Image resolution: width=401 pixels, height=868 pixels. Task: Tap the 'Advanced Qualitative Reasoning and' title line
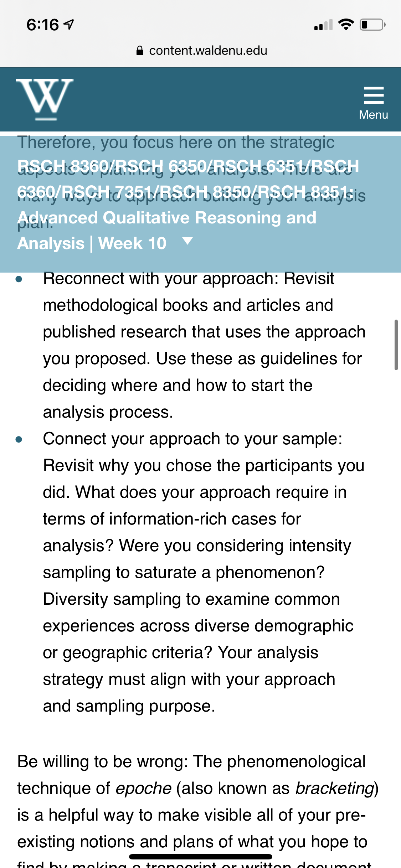[x=167, y=217]
